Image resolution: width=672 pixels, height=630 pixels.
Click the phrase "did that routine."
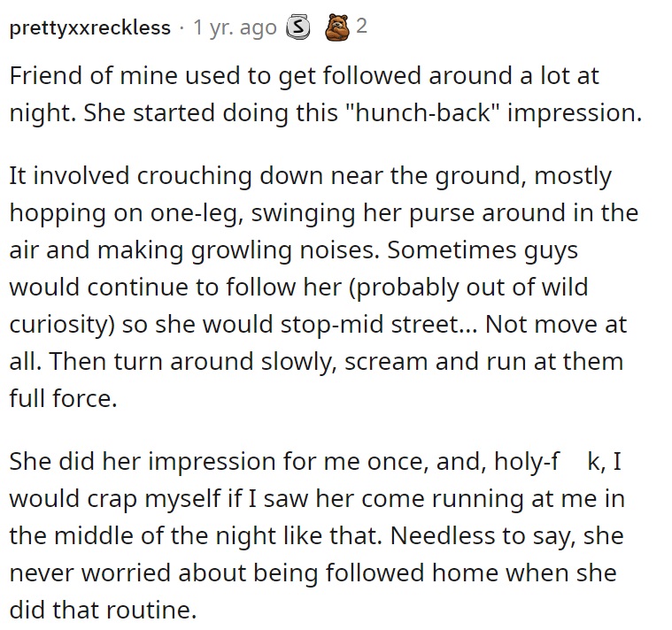pyautogui.click(x=103, y=611)
